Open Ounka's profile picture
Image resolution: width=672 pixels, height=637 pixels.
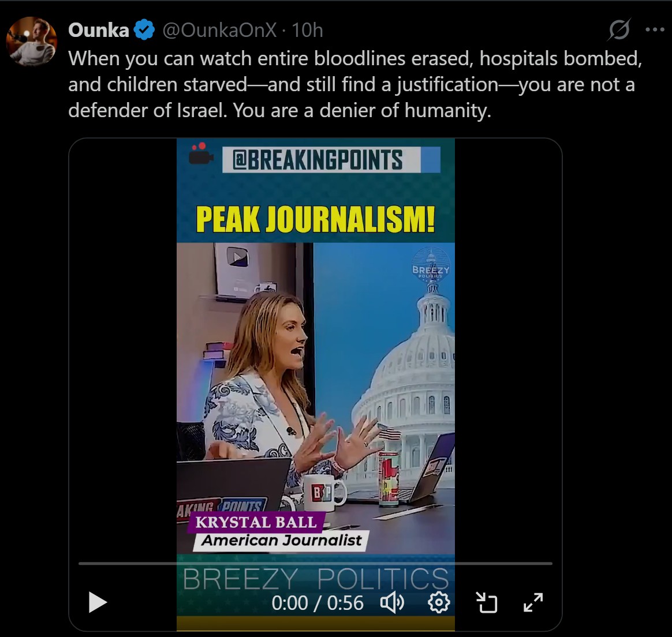tap(31, 42)
